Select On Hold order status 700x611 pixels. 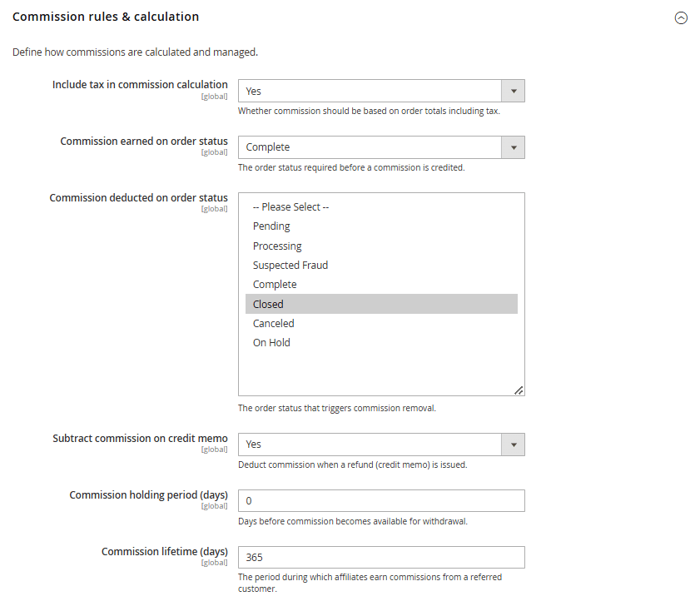point(271,342)
